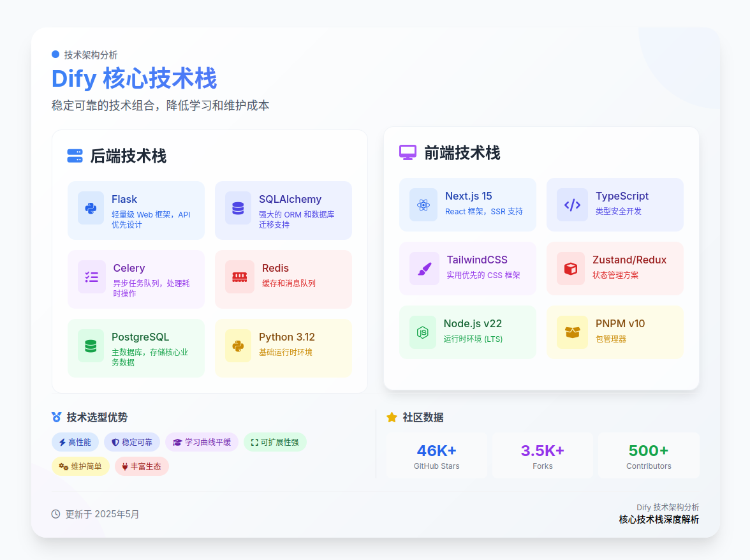This screenshot has height=560, width=750.
Task: Click the Redis title text
Action: (x=276, y=269)
